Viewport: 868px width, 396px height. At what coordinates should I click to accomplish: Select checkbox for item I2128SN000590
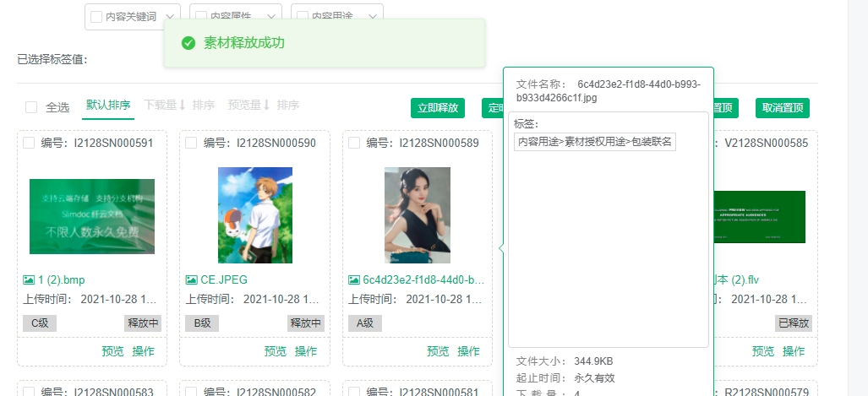[191, 144]
